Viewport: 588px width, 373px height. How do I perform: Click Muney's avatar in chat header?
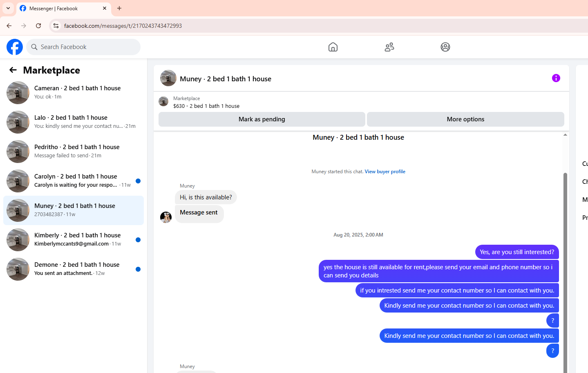click(168, 78)
